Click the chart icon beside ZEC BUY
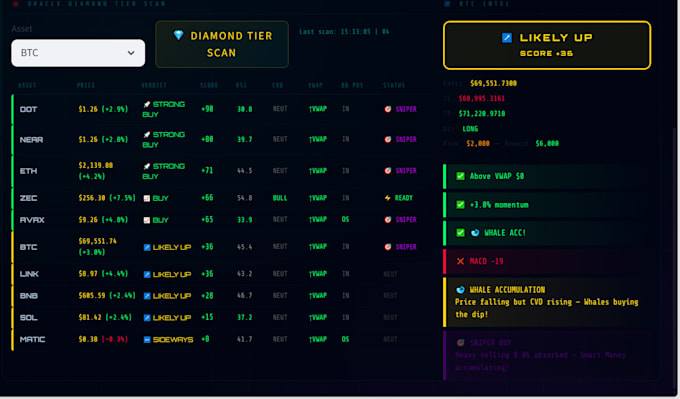Viewport: 680px width, 399px height. point(147,198)
